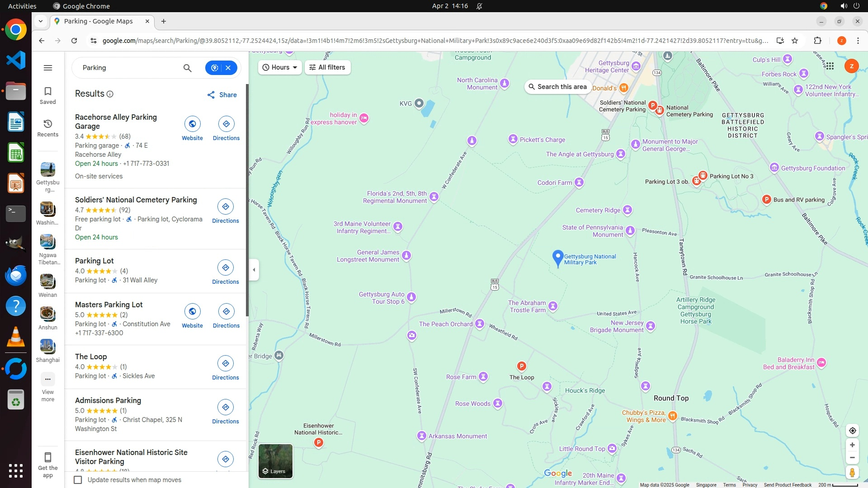This screenshot has width=868, height=488.
Task: Zoom in the map with plus
Action: click(852, 445)
